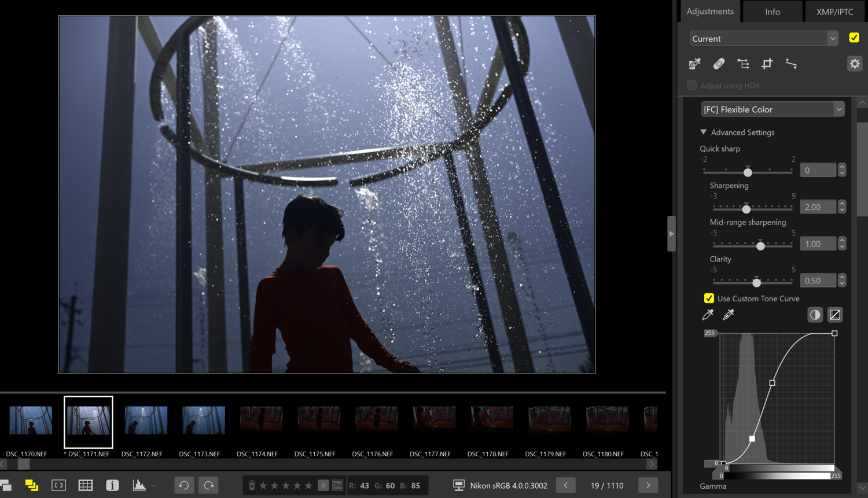Show the histogram from bottom toolbar

coord(139,485)
